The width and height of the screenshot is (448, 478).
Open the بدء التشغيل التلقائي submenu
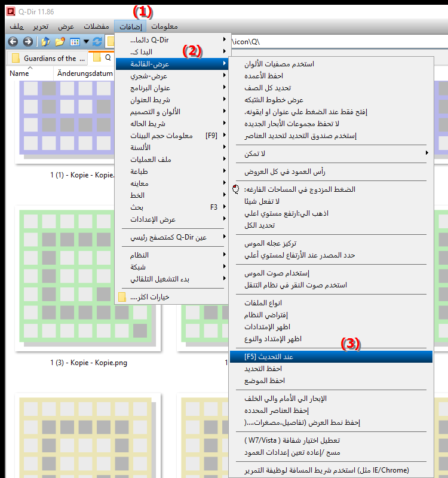(171, 279)
